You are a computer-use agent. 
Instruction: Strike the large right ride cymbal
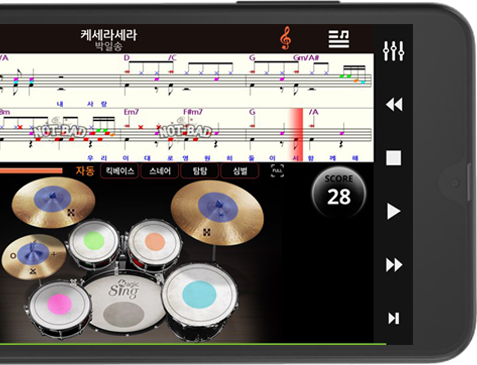(x=217, y=213)
